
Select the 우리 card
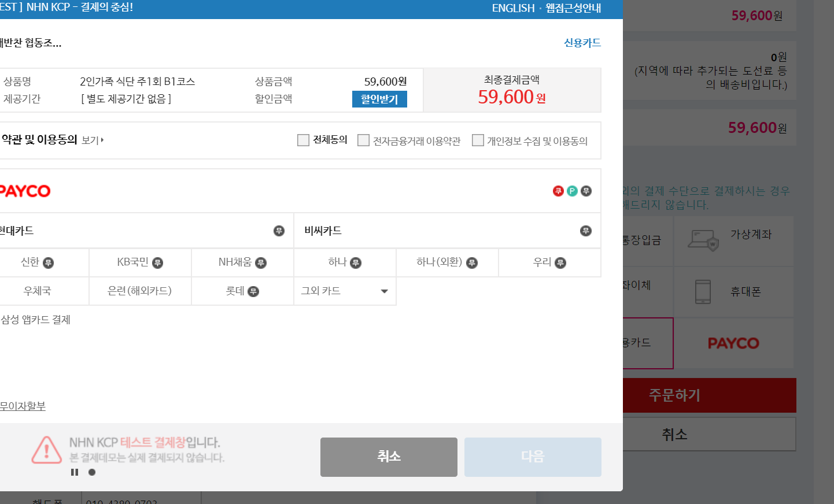tap(549, 263)
